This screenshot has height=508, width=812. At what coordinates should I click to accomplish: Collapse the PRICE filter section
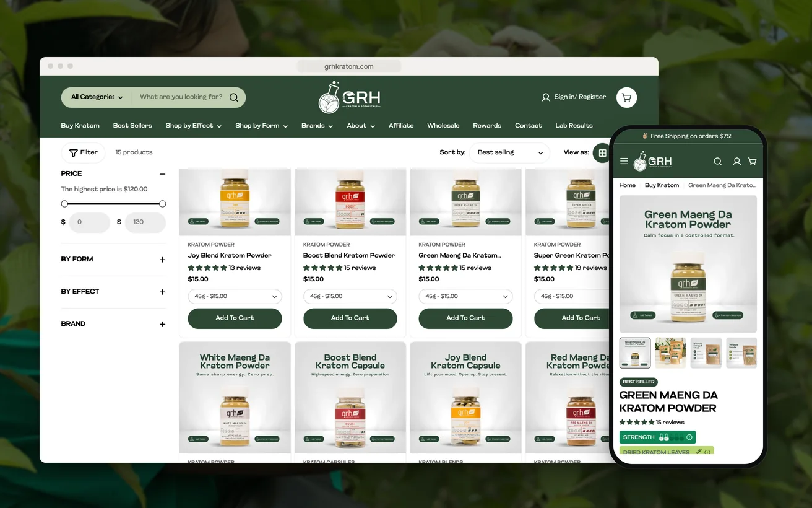[x=162, y=174]
